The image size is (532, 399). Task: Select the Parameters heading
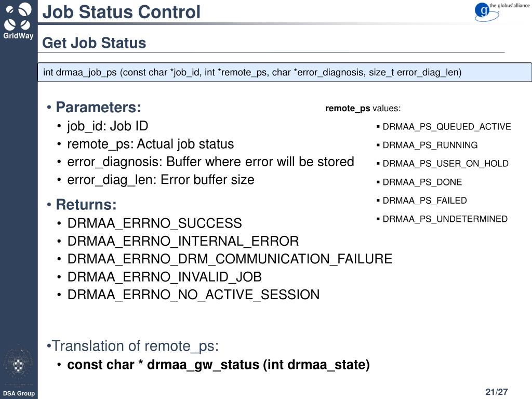click(98, 107)
